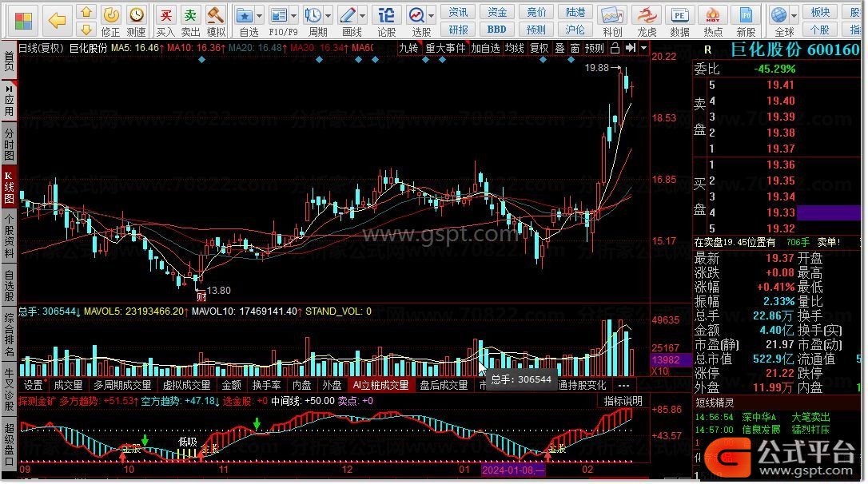Select the 成交量 indicator tab
This screenshot has height=484, width=868.
pos(68,385)
